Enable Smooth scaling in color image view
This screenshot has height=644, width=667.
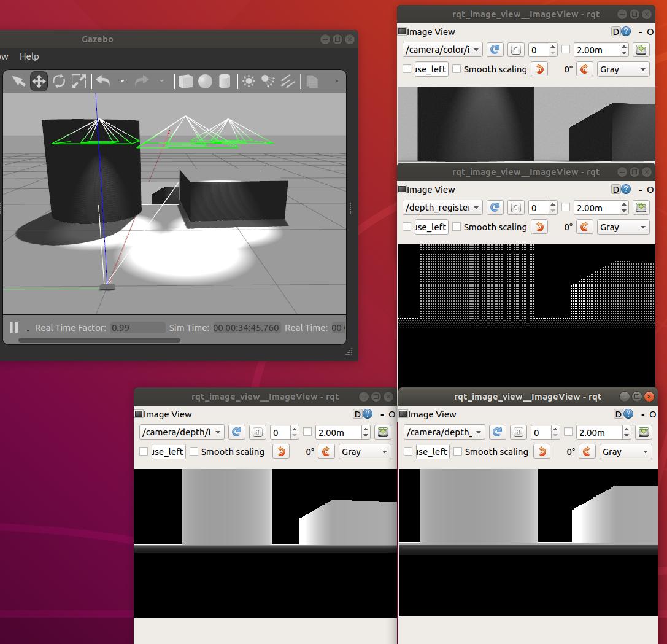[x=457, y=69]
